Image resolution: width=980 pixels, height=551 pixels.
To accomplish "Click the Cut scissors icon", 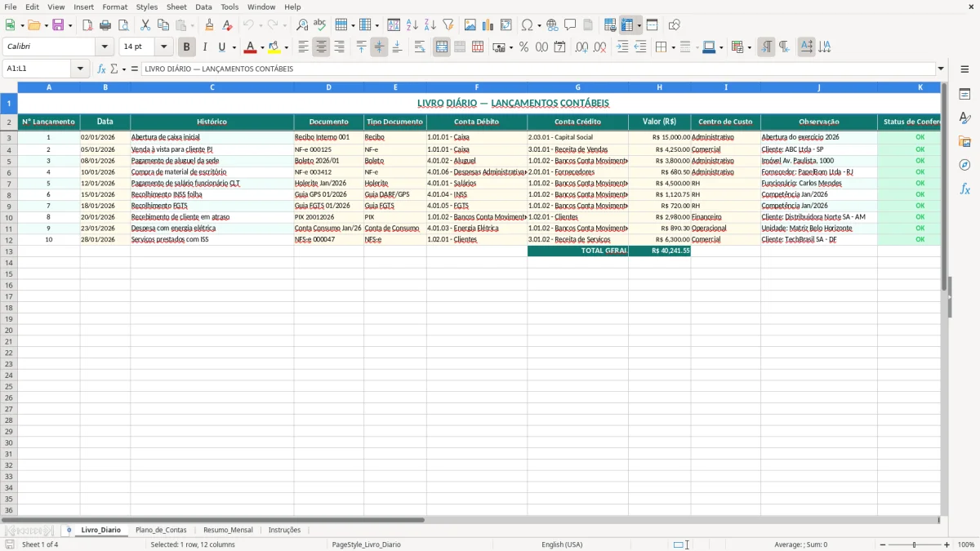I will pyautogui.click(x=145, y=25).
